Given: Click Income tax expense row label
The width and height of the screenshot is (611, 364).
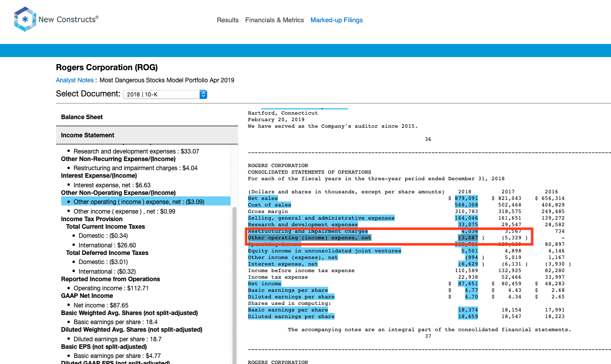Looking at the screenshot, I should 277,277.
